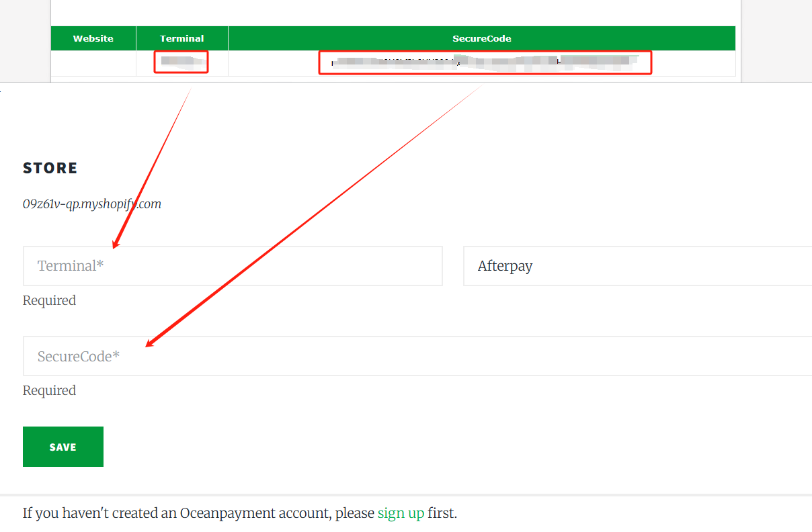The width and height of the screenshot is (812, 532).
Task: Click the 09z61v-qp.myshopify.com store address
Action: point(92,204)
